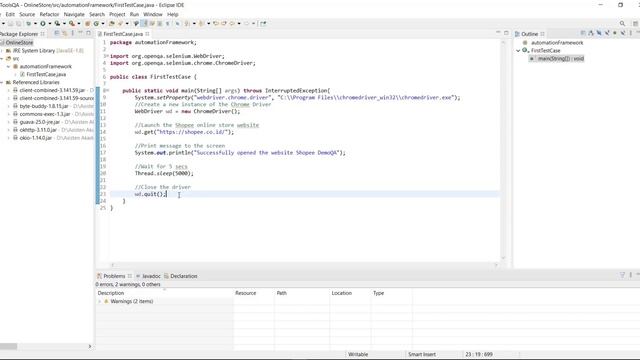640x360 pixels.
Task: Click the Coverage launch icon
Action: pos(57,24)
